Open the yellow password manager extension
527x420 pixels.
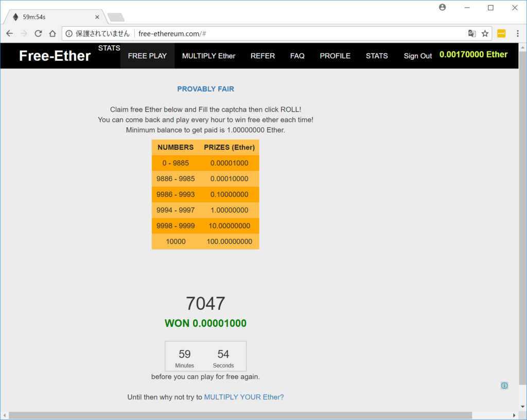[x=501, y=33]
